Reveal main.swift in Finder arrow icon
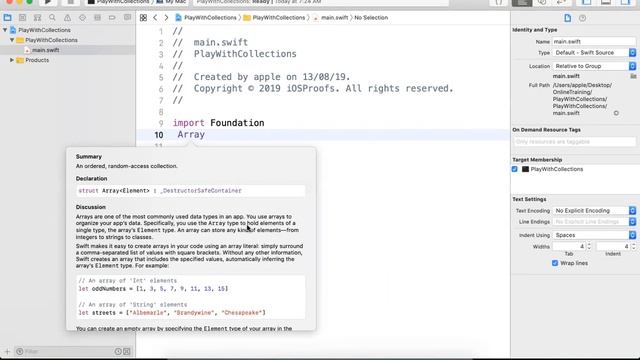 click(616, 113)
